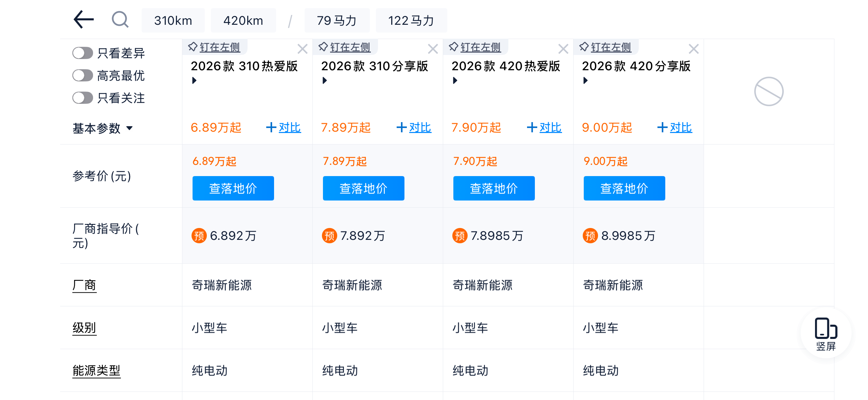Select the 122马力 horsepower filter
This screenshot has height=400, width=868.
(x=411, y=21)
